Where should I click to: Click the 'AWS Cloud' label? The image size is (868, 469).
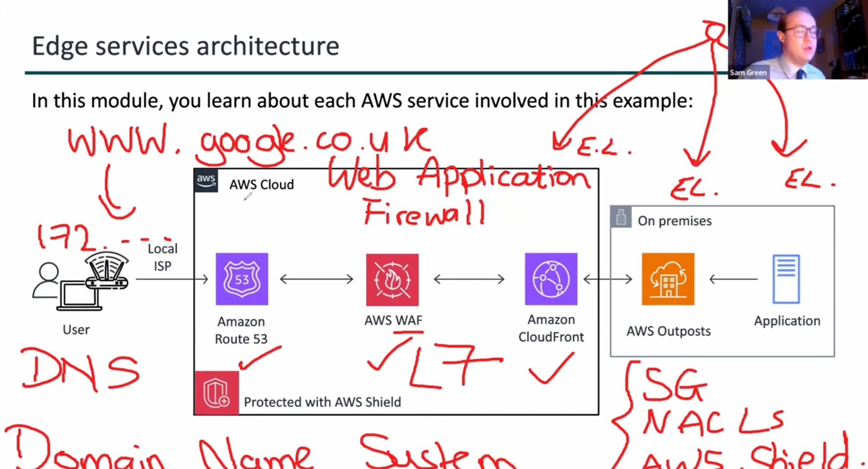point(261,185)
